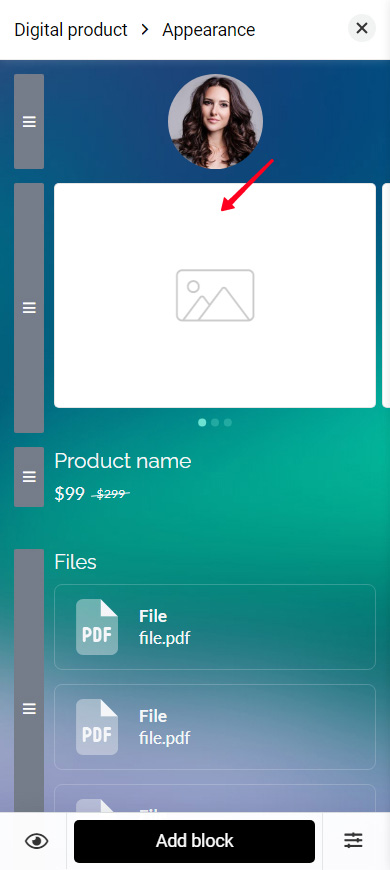Click the Add block button
Image resolution: width=390 pixels, height=870 pixels.
tap(194, 841)
